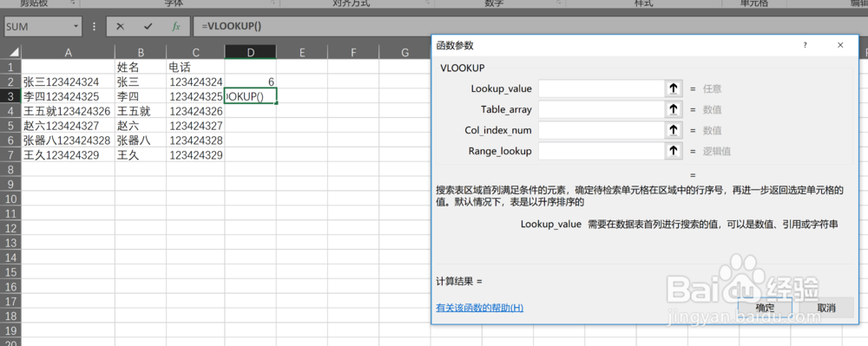Image resolution: width=868 pixels, height=346 pixels.
Task: Select row 8 header
Action: click(10, 170)
